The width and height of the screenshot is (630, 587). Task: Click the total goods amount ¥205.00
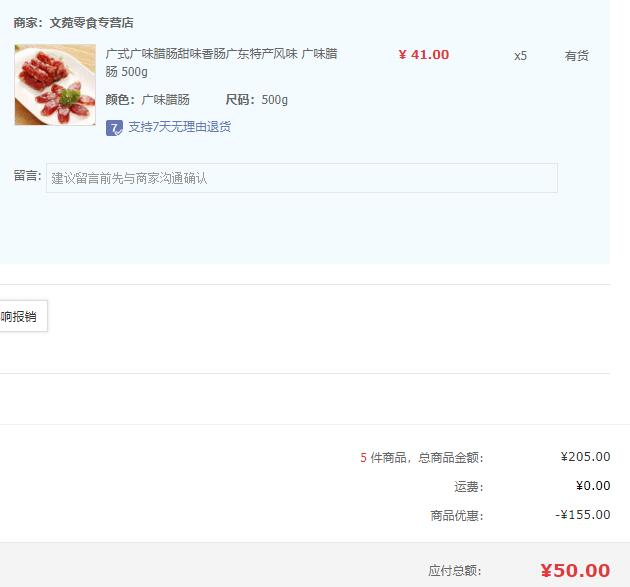click(x=585, y=457)
